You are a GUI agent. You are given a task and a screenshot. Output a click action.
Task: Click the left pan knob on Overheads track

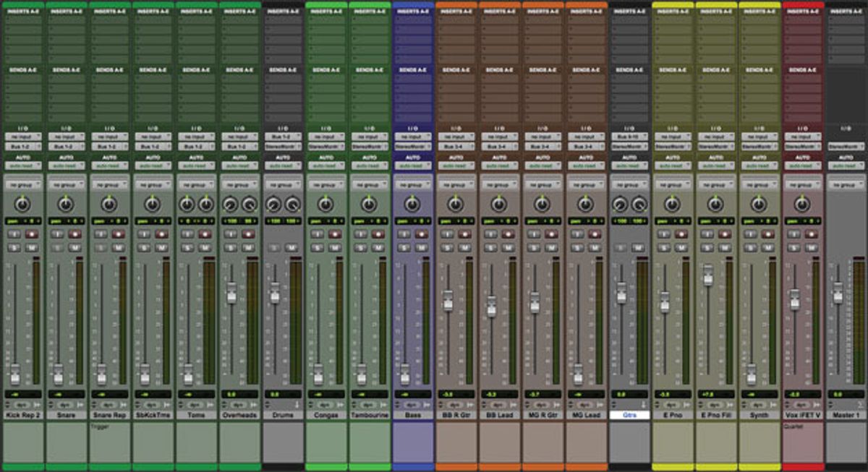pos(229,205)
